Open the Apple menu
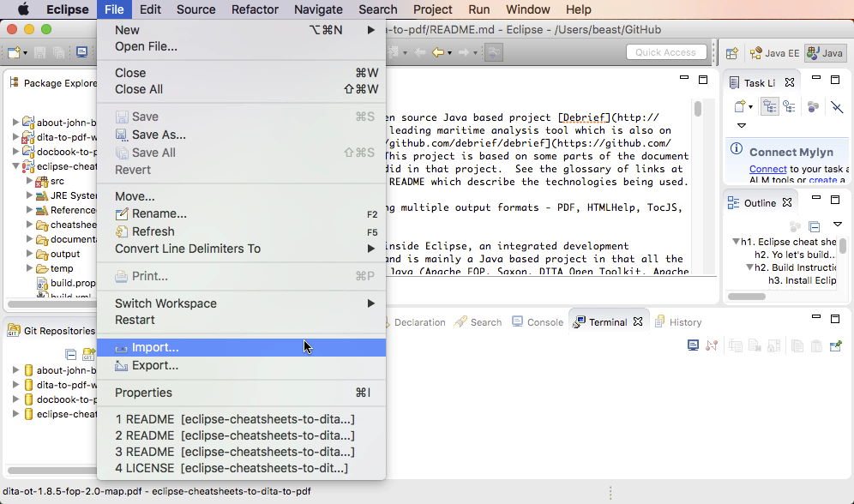Image resolution: width=854 pixels, height=504 pixels. [23, 9]
